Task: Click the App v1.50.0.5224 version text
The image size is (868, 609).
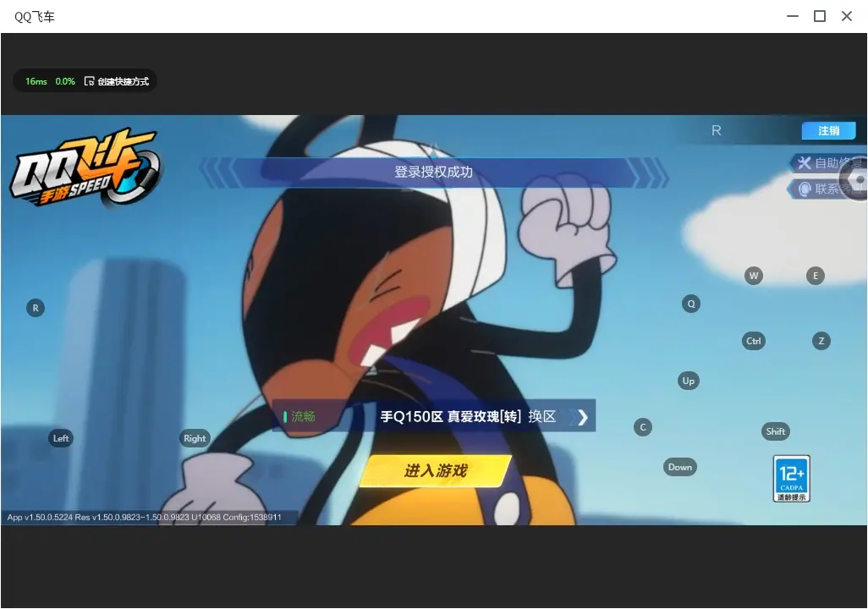Action: click(x=145, y=517)
